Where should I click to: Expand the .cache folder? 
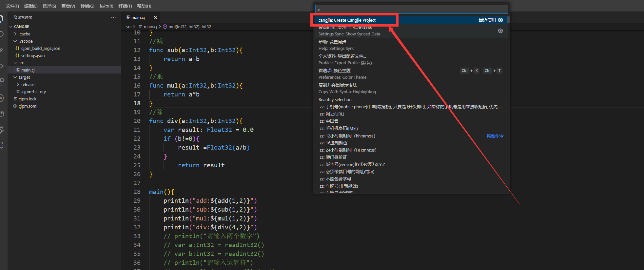15,34
